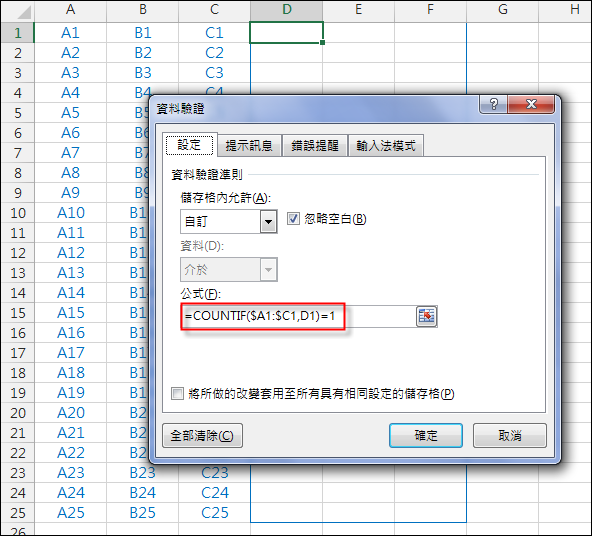The width and height of the screenshot is (592, 536).
Task: Click cell containing C24
Action: pos(214,493)
